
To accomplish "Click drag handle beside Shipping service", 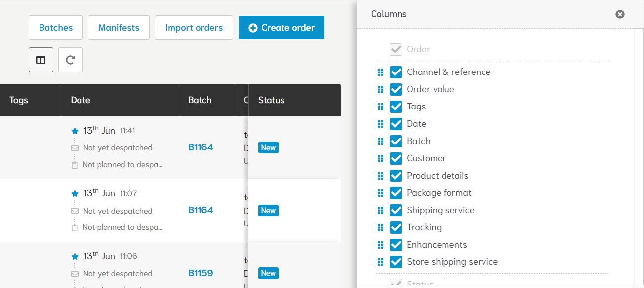I will coord(380,211).
